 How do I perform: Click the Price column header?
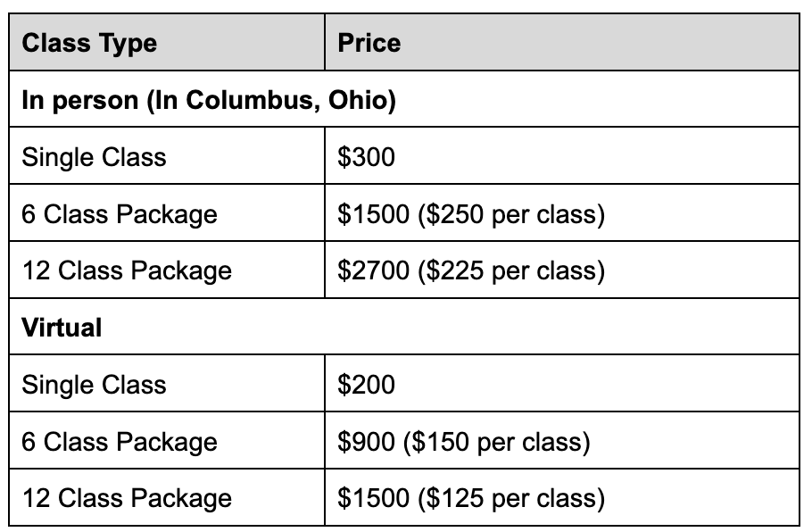pos(562,42)
